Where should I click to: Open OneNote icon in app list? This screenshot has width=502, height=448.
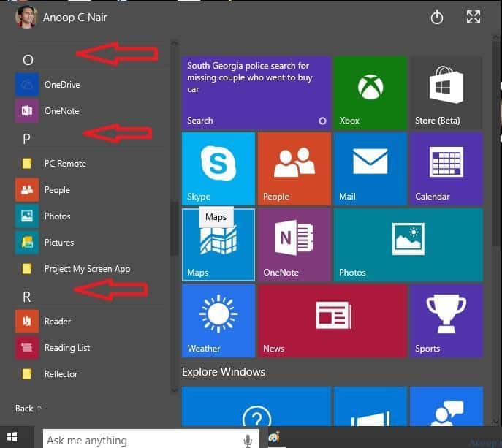pyautogui.click(x=27, y=111)
